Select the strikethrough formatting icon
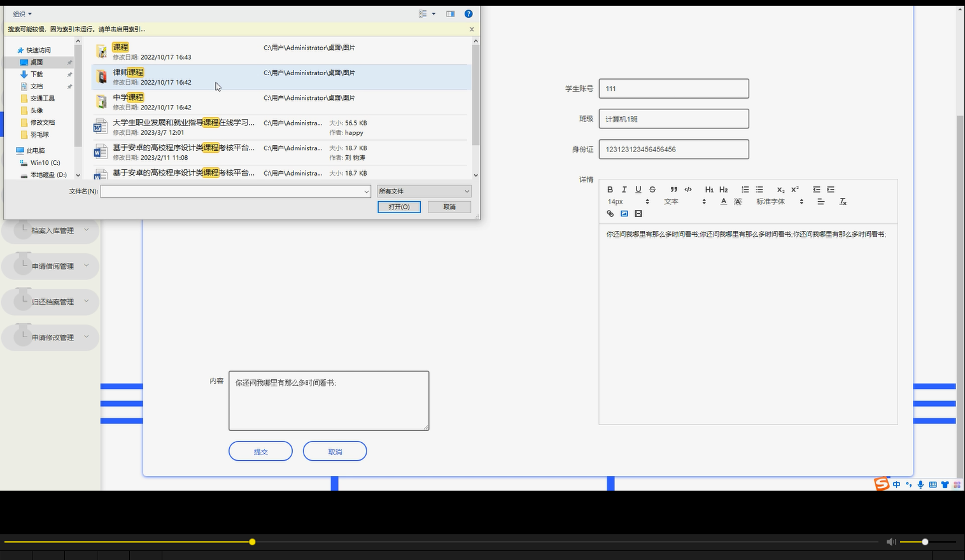 [x=652, y=189]
